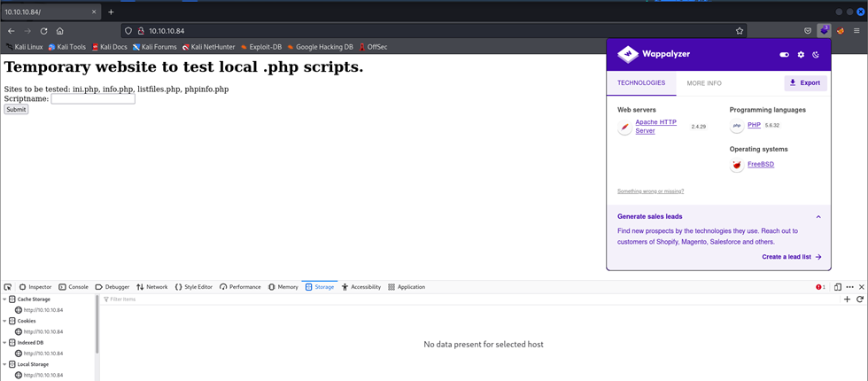Bookmark this page with the star icon

(740, 30)
